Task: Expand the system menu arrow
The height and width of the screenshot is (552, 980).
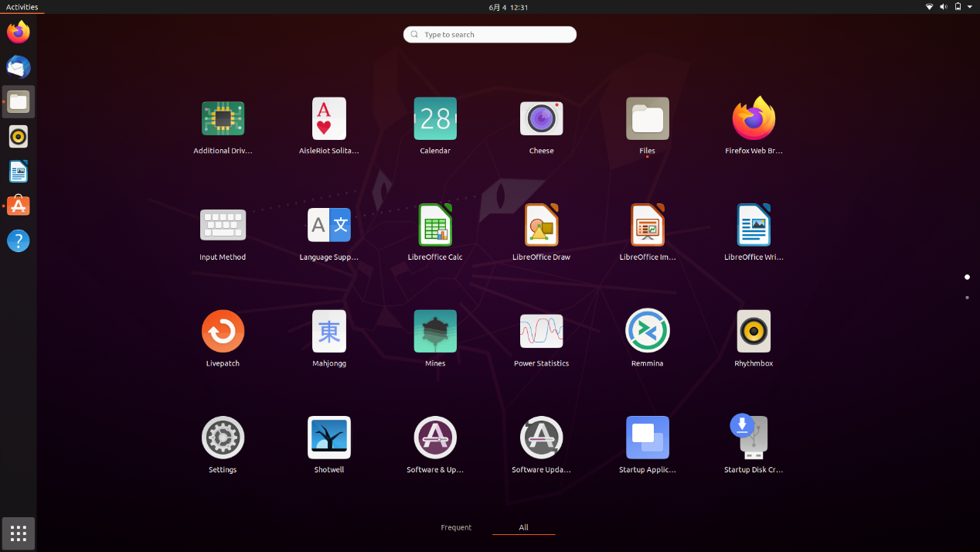Action: [970, 7]
